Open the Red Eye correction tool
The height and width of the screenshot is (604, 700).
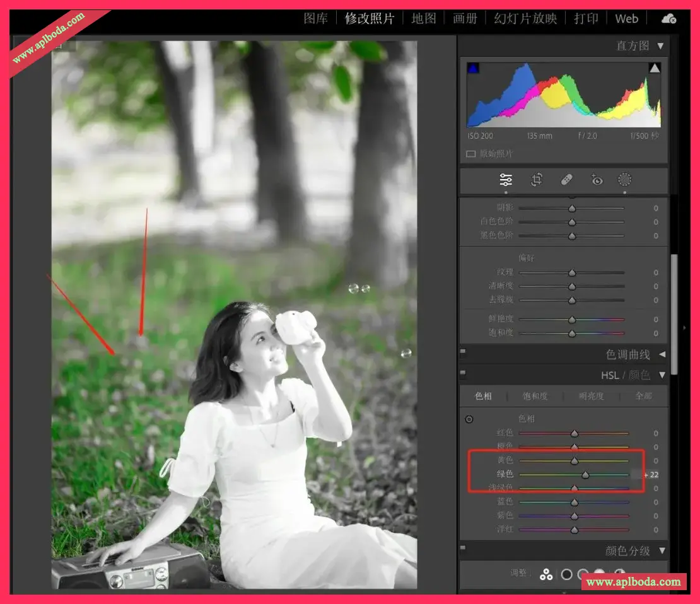point(597,180)
